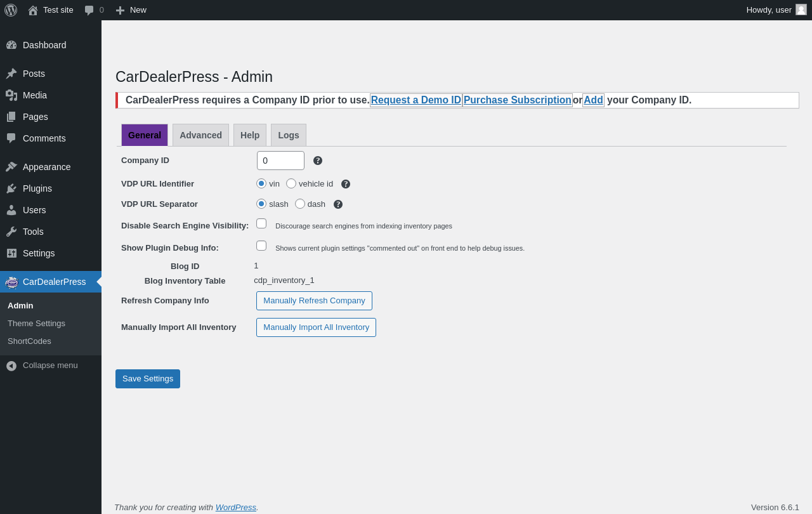Click the Posts pushpin icon
The width and height of the screenshot is (812, 514).
point(11,74)
